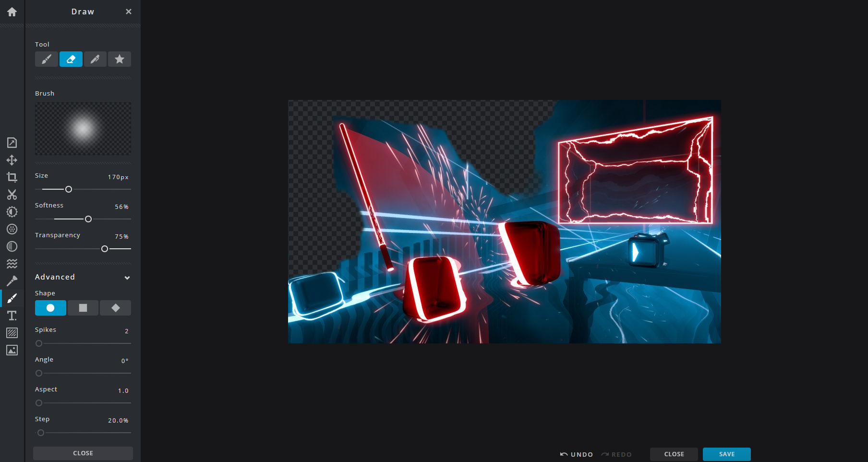Open the Add Image tool in sidebar
Viewport: 868px width, 462px height.
pyautogui.click(x=12, y=350)
